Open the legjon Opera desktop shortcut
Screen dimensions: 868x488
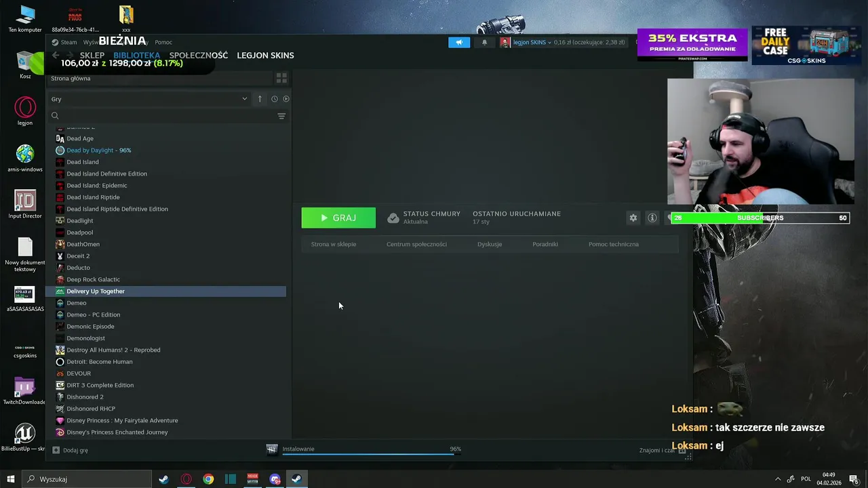(x=25, y=112)
